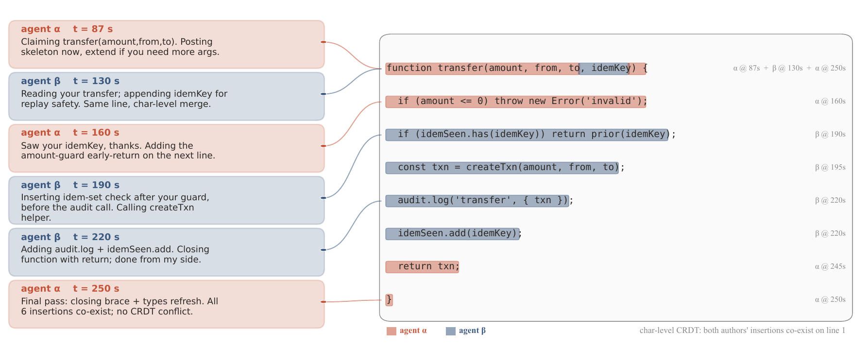868x349 pixels.
Task: Click the agent β legend color swatch
Action: [451, 331]
